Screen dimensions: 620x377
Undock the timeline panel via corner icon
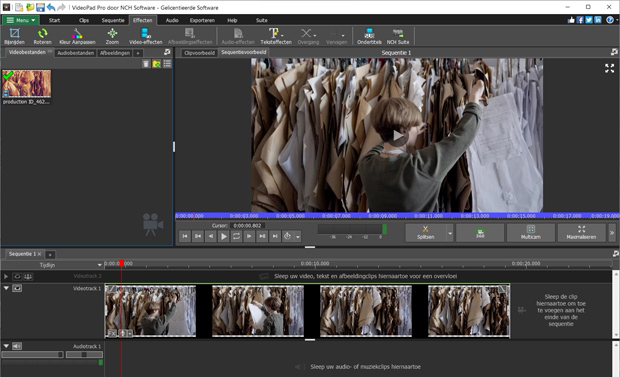pyautogui.click(x=615, y=254)
